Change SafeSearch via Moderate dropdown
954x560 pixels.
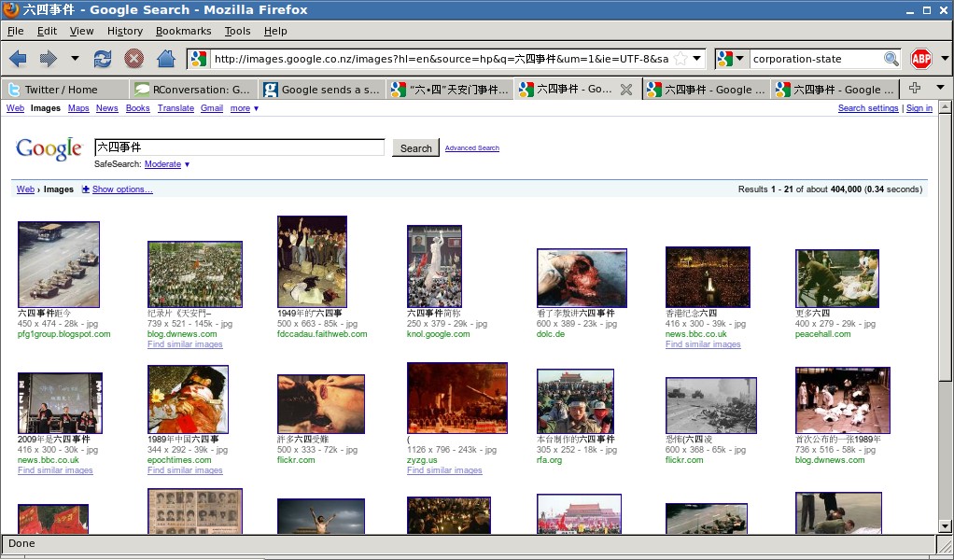(x=167, y=164)
